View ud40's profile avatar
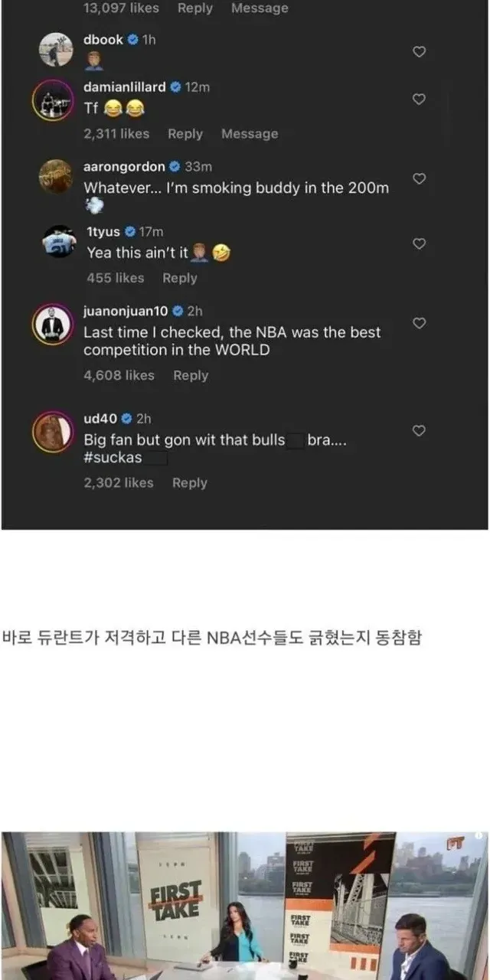This screenshot has width=490, height=980. tap(53, 431)
